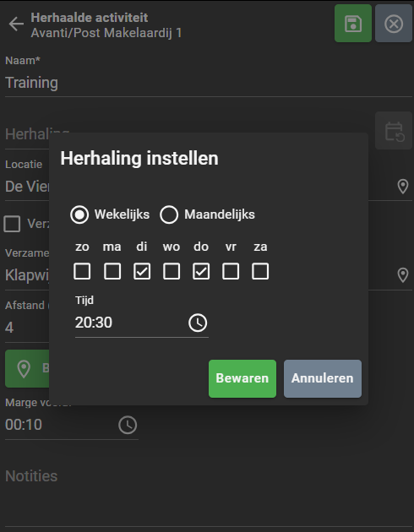
Task: Check the za (Saturday) checkbox
Action: (260, 271)
